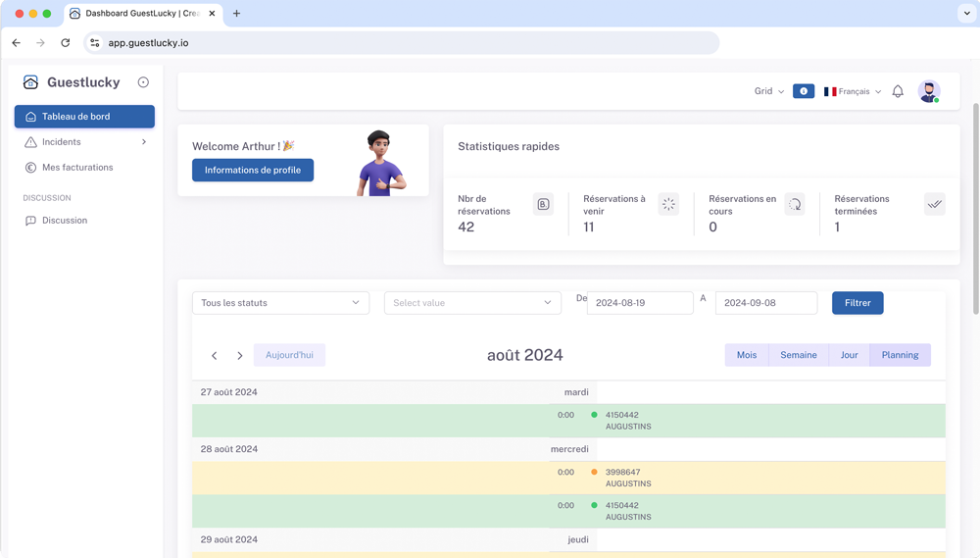Switch to the Mois calendar view

[x=747, y=355]
